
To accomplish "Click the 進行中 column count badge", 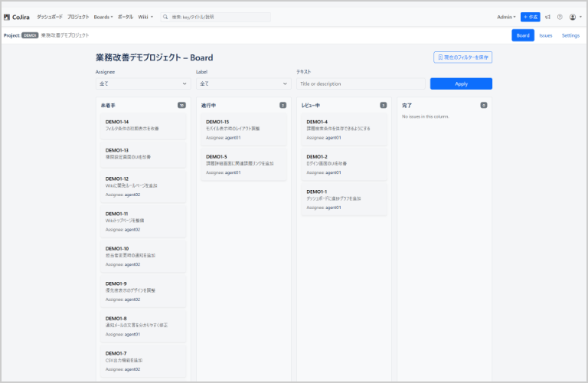I will [x=283, y=105].
